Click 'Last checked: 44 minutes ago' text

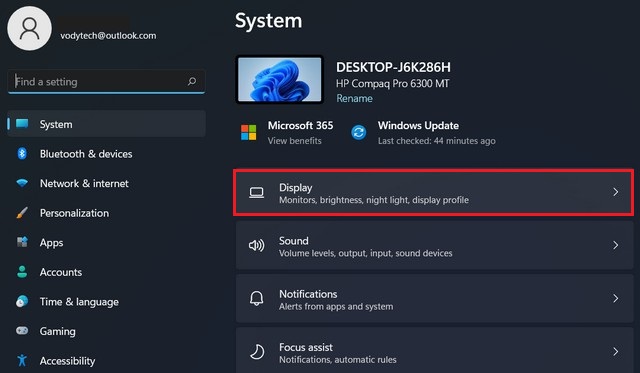pos(436,141)
